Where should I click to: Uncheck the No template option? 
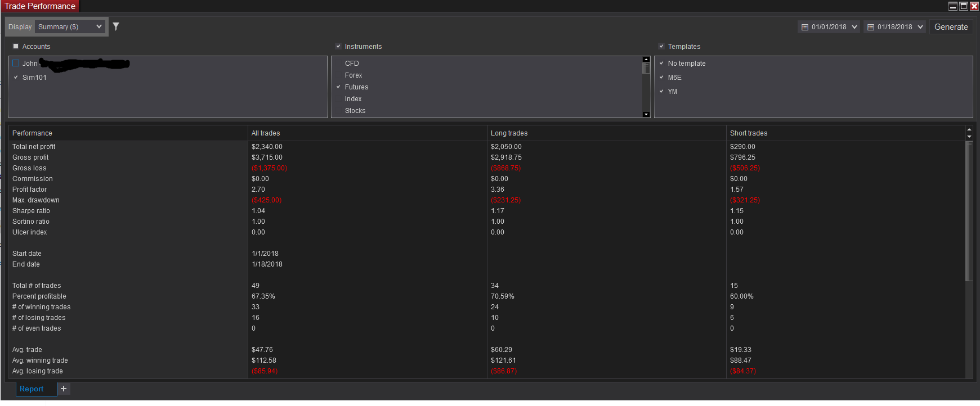point(661,63)
